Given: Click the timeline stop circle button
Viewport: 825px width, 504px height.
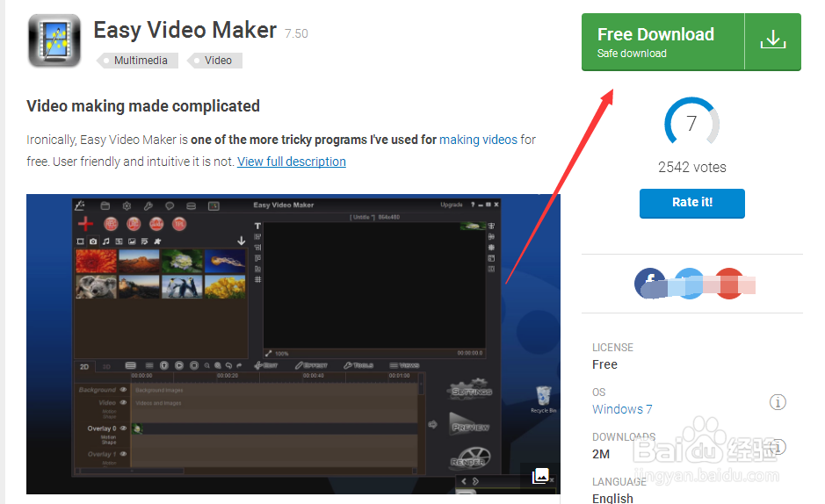Looking at the screenshot, I should click(x=194, y=365).
